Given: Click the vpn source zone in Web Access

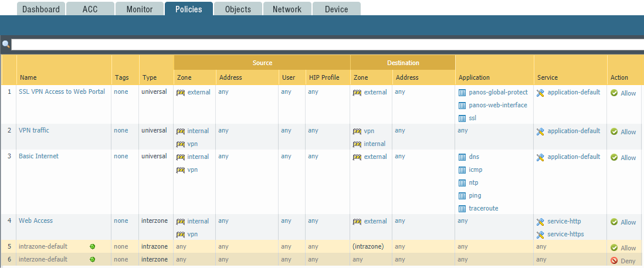Looking at the screenshot, I should [x=192, y=234].
